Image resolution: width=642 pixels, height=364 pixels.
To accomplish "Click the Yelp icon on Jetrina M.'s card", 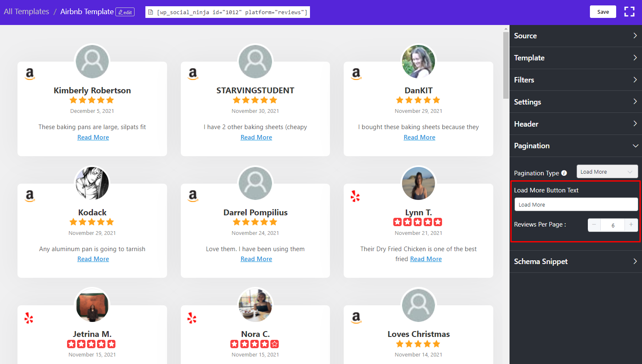I will [28, 318].
